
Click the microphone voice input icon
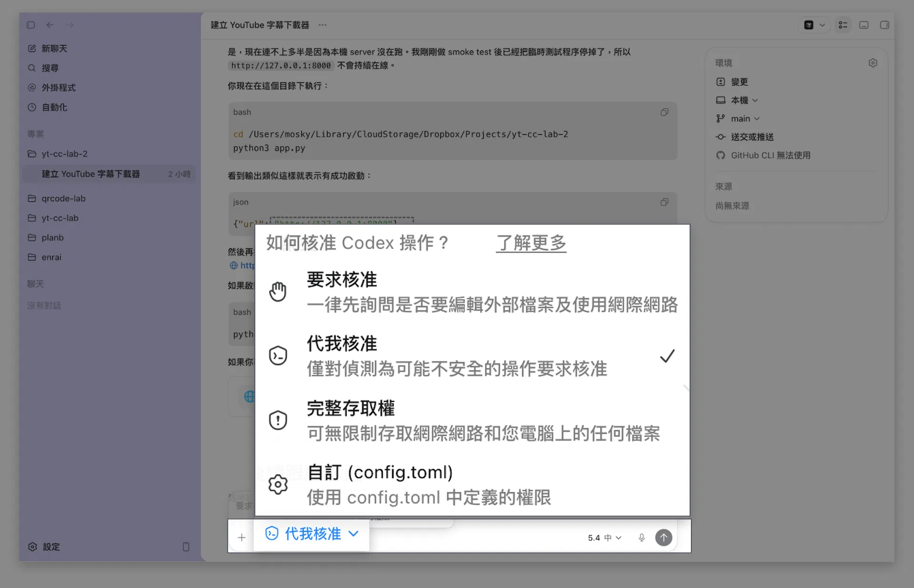point(642,538)
